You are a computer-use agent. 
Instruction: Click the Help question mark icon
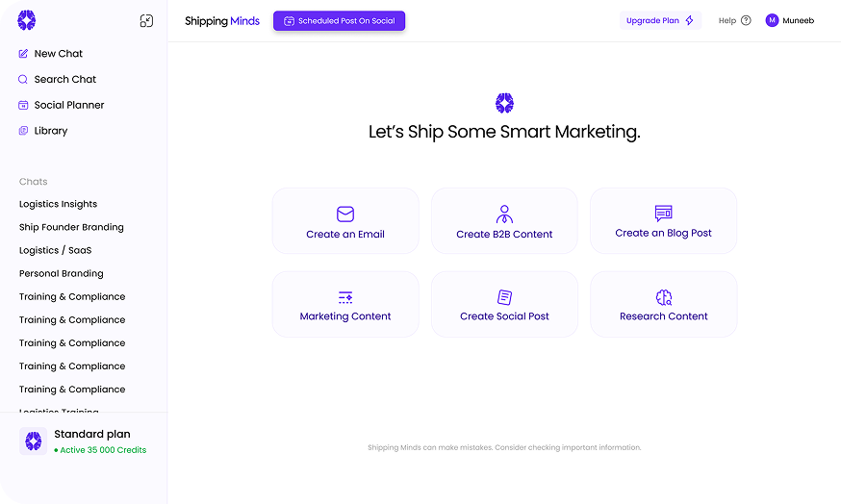click(x=746, y=20)
